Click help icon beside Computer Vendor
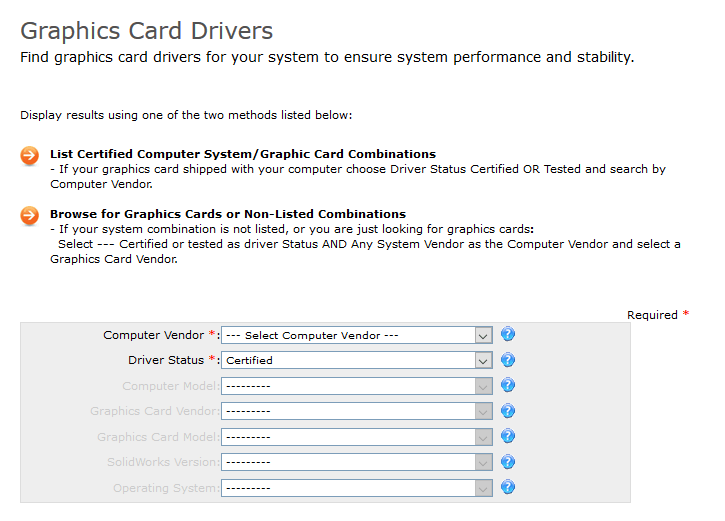Image resolution: width=725 pixels, height=521 pixels. (x=508, y=334)
